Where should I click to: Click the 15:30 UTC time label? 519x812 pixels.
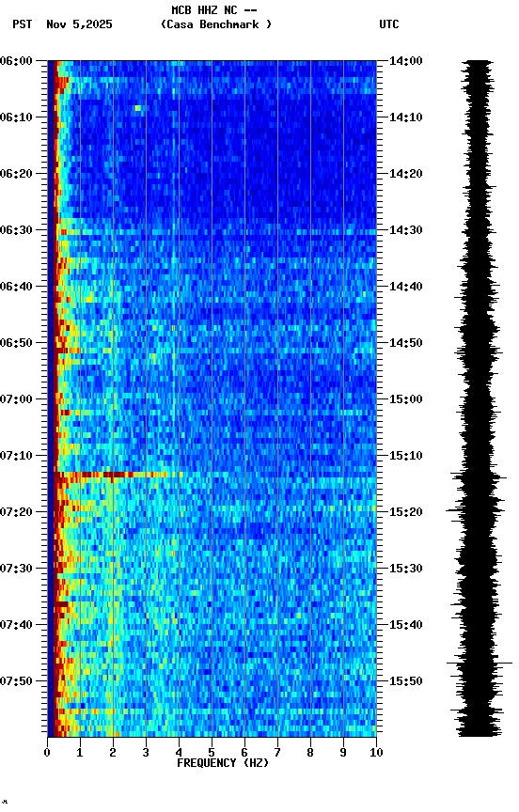pos(406,570)
